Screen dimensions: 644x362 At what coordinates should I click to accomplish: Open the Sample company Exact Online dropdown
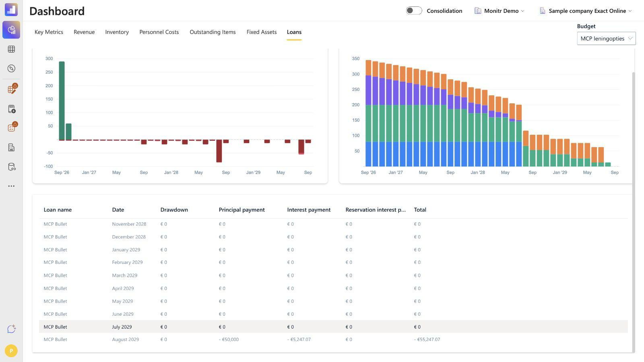point(586,11)
